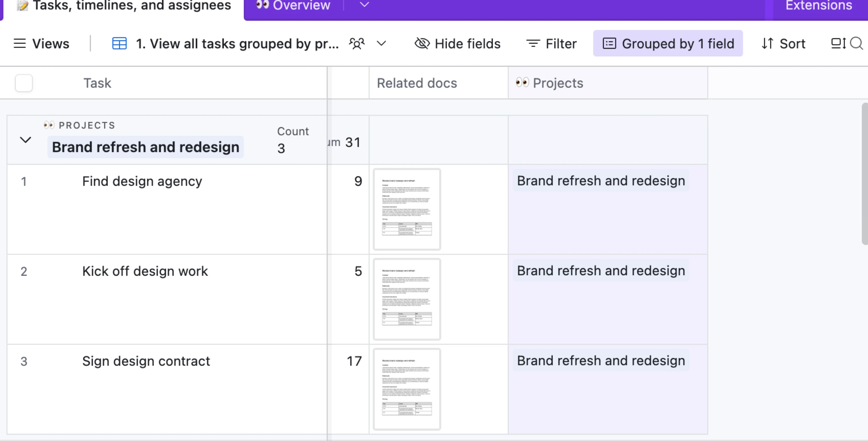Image resolution: width=868 pixels, height=441 pixels.
Task: Open the Views hamburger menu
Action: pyautogui.click(x=20, y=43)
